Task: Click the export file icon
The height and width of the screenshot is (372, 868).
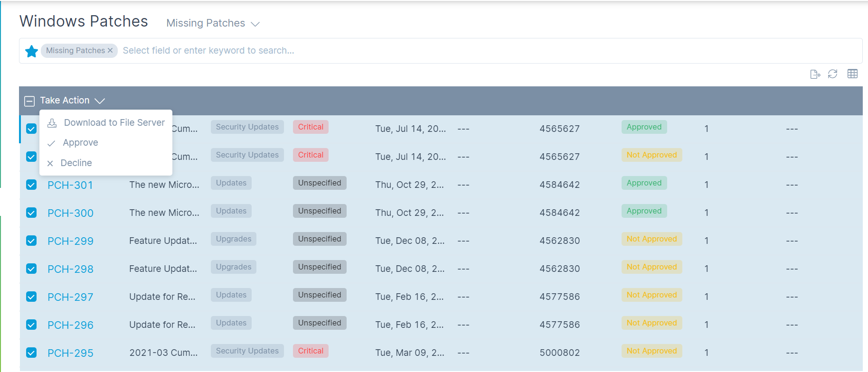Action: coord(815,74)
